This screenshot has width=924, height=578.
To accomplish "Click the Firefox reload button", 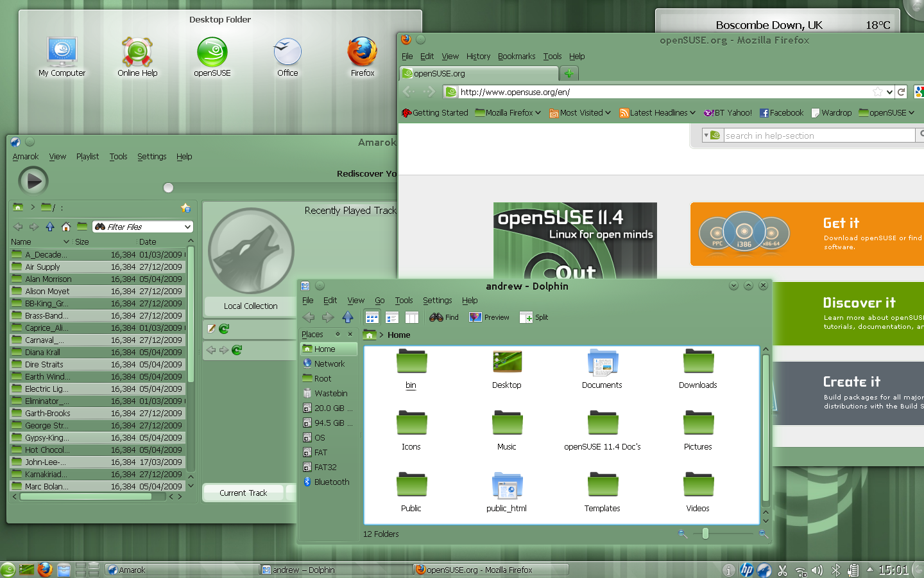I will tap(902, 92).
